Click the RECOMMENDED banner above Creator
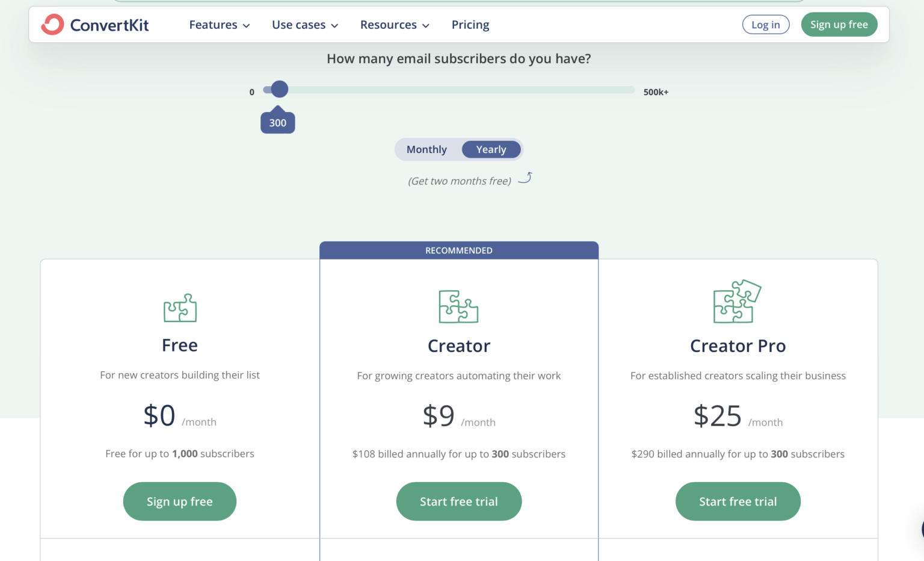Image resolution: width=924 pixels, height=561 pixels. [x=458, y=250]
